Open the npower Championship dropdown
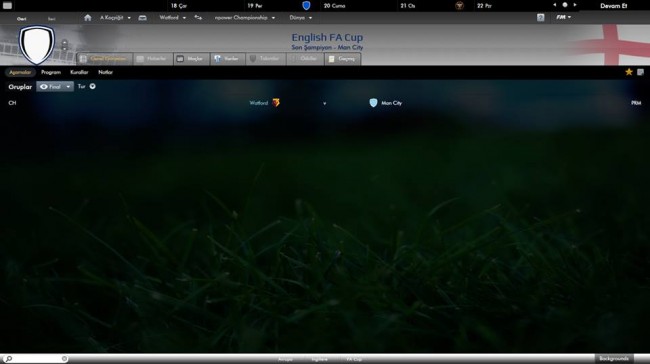This screenshot has height=364, width=650. pos(245,18)
